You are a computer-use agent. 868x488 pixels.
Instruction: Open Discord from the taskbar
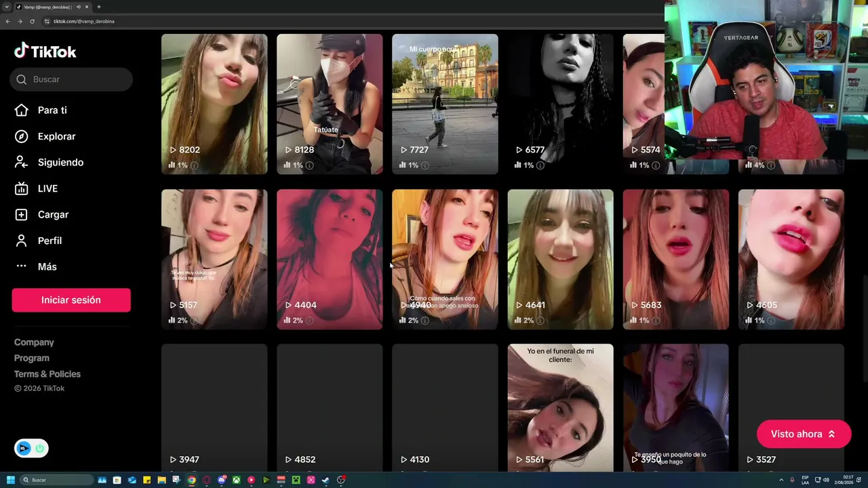point(222,480)
